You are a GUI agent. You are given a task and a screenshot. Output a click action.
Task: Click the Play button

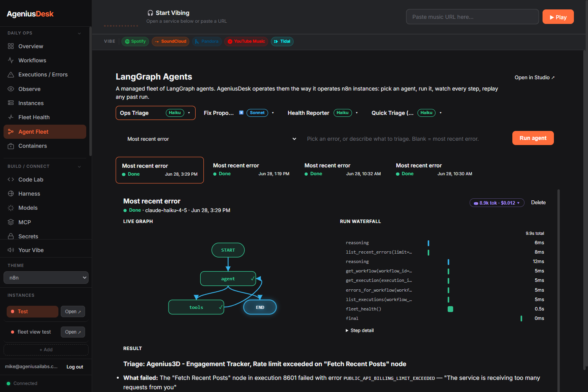[x=558, y=17]
